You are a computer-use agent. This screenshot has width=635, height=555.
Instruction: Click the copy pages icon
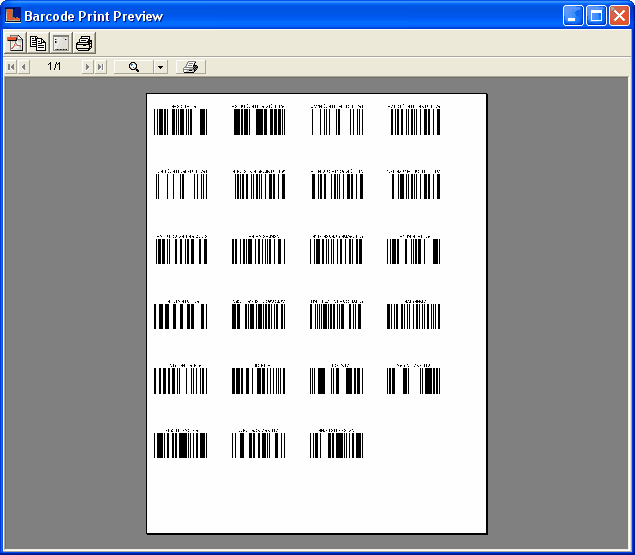38,43
